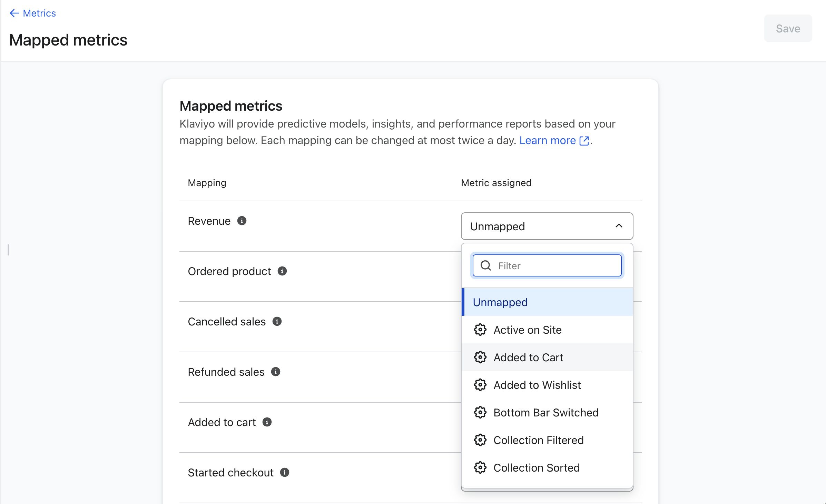
Task: Open the Learn more link
Action: click(548, 141)
